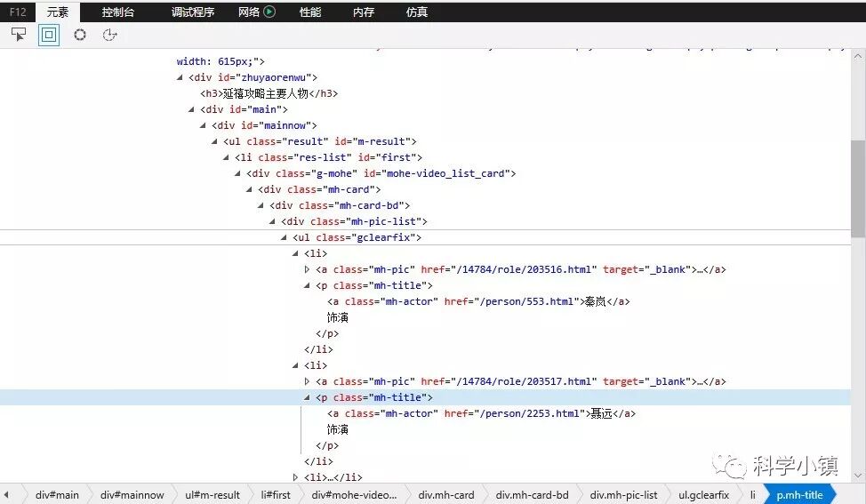Click the vertical scrollbar thumb
Image resolution: width=866 pixels, height=504 pixels.
point(858,188)
